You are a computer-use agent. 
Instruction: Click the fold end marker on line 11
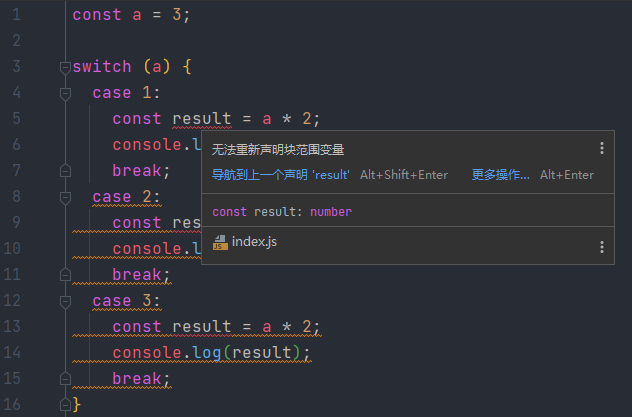(x=65, y=275)
